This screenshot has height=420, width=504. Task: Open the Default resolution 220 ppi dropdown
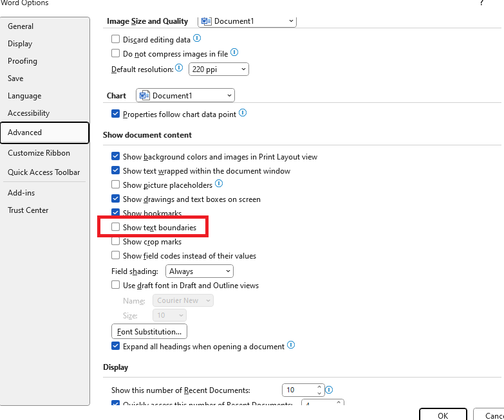[x=219, y=69]
